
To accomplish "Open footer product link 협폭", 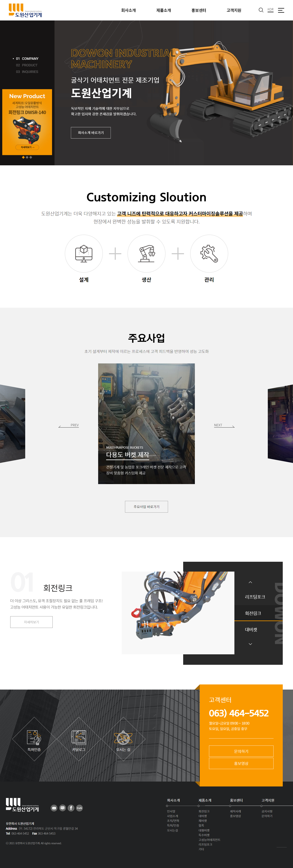I will click(x=201, y=826).
